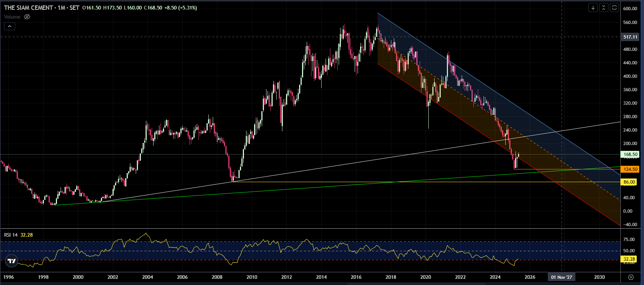Screen dimensions: 644x285
Task: Click the 50.00 RSI scale label
Action: (629, 251)
